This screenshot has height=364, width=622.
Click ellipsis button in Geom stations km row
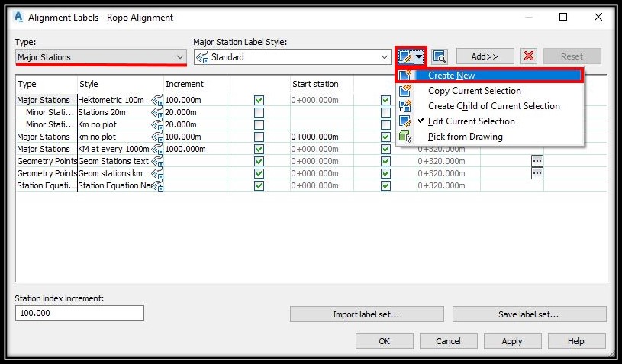537,173
